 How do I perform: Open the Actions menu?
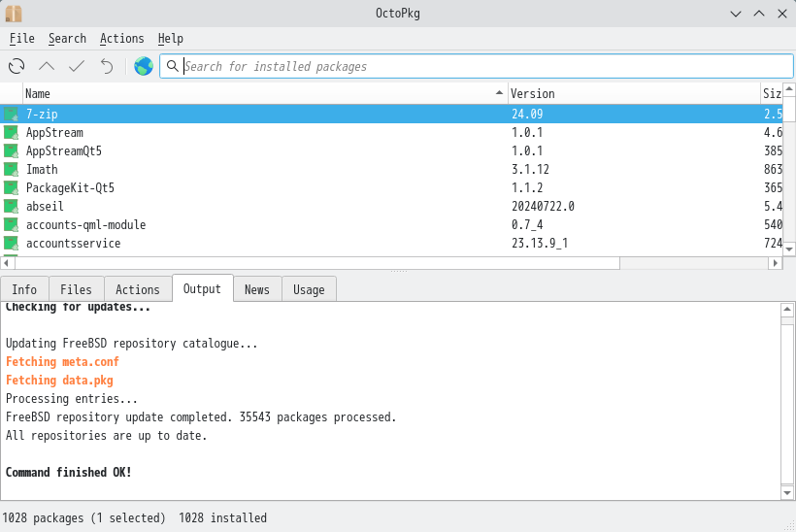(121, 39)
